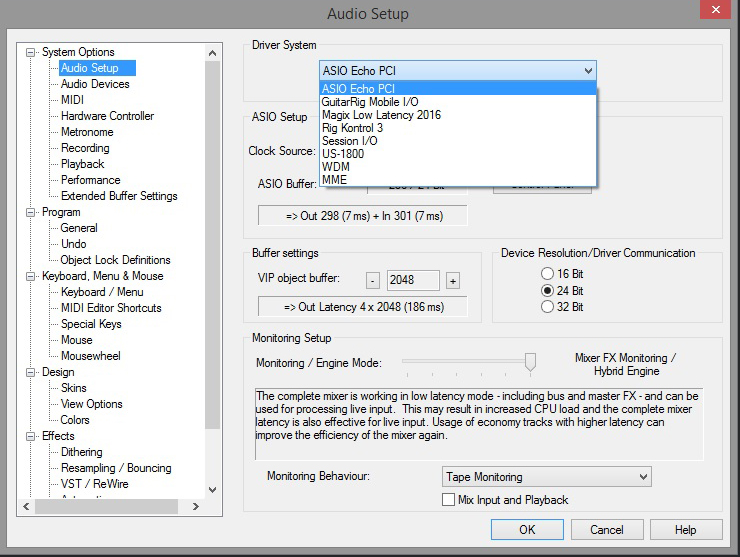Click the Driver System combo box arrow
The width and height of the screenshot is (740, 557).
[x=588, y=71]
